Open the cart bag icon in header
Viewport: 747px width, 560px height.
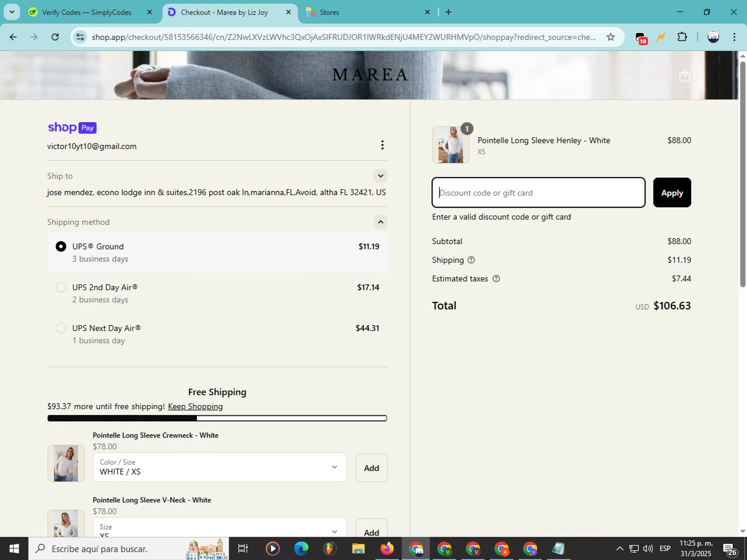coord(685,75)
